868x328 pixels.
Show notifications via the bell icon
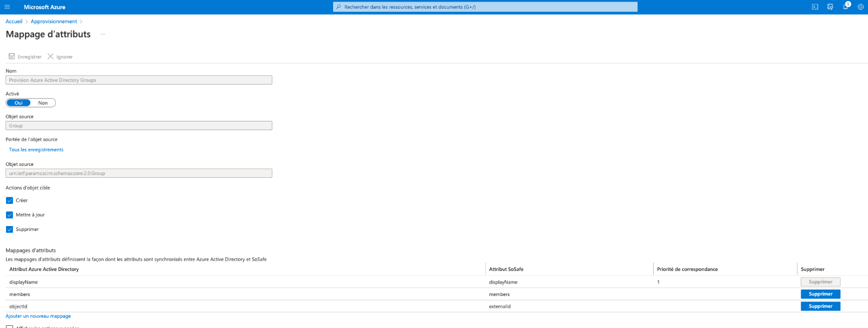[x=845, y=7]
